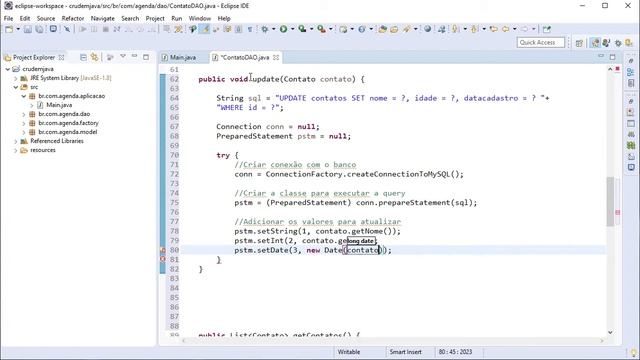Expand br.com.agenda.factory package
640x360 pixels.
coord(24,123)
